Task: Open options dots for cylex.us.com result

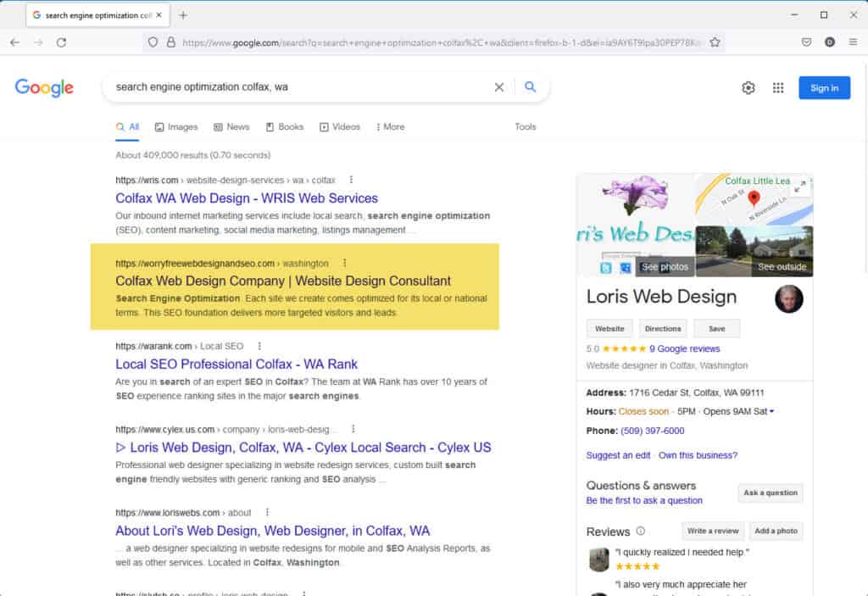Action: pos(353,429)
